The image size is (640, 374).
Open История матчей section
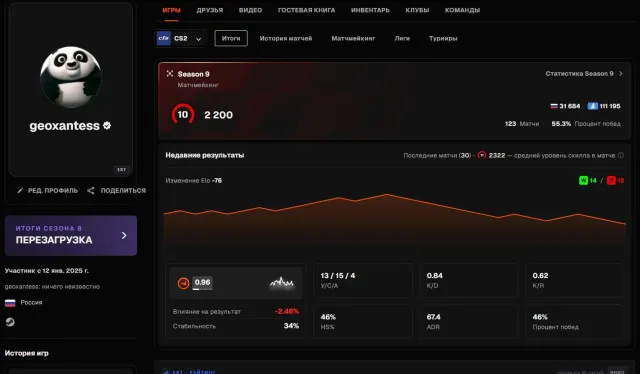286,38
